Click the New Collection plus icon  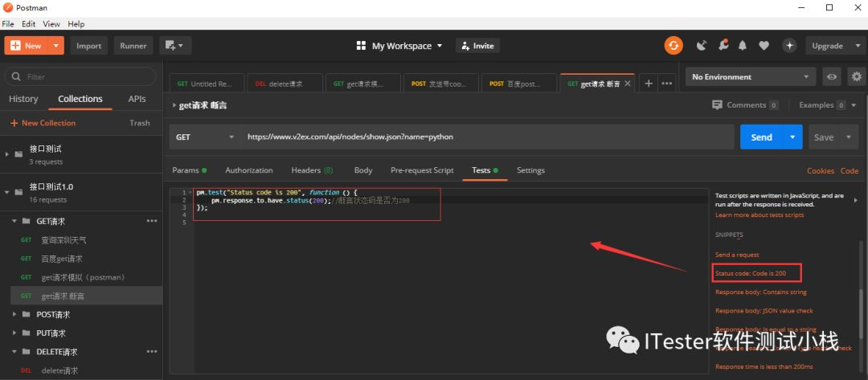[14, 123]
